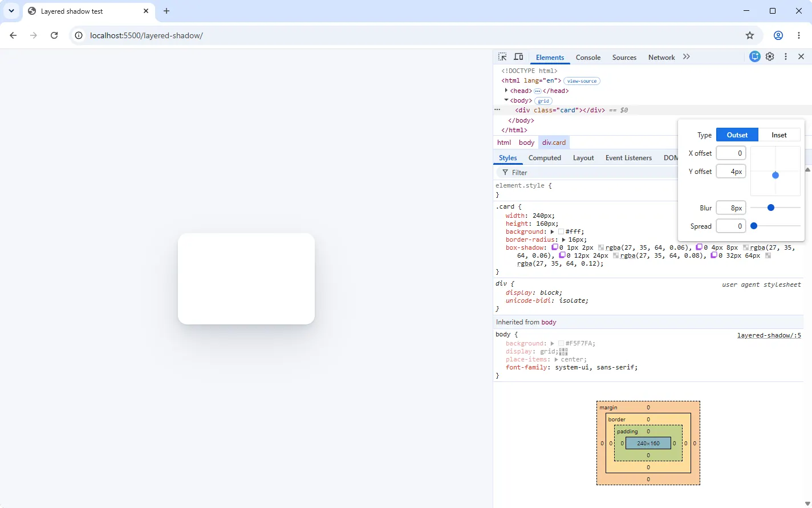Open a new browser tab
The width and height of the screenshot is (812, 508).
pyautogui.click(x=167, y=11)
